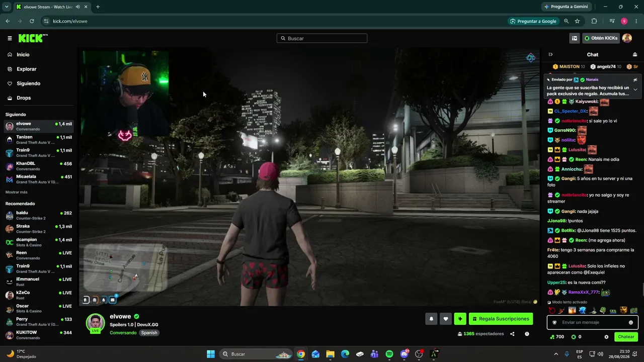This screenshot has width=644, height=362.
Task: Open KhanDBL channel from Siguiendo list
Action: coord(39,166)
